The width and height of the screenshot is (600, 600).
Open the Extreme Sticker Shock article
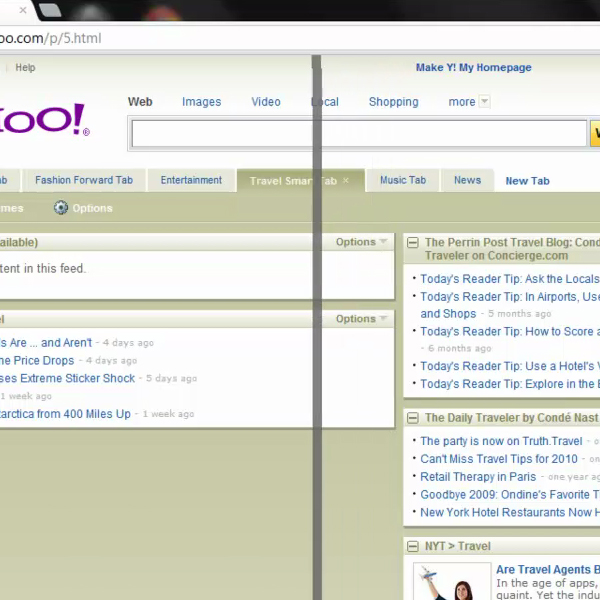pyautogui.click(x=67, y=378)
